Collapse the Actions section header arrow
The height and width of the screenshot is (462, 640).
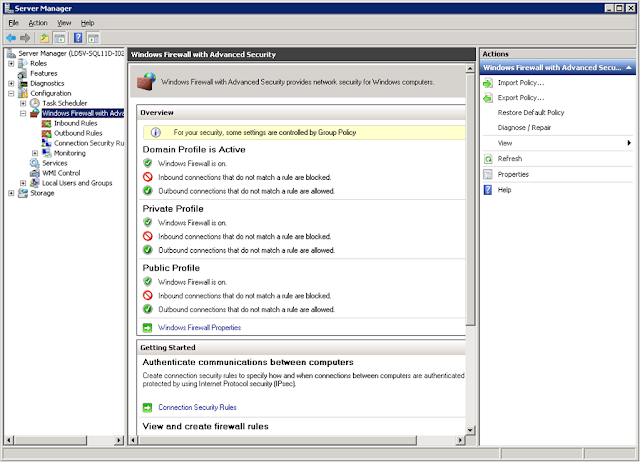629,68
